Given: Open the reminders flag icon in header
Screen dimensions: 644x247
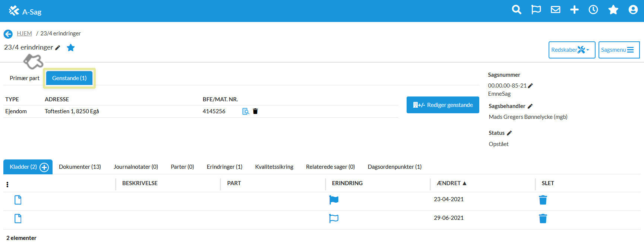Looking at the screenshot, I should click(536, 10).
